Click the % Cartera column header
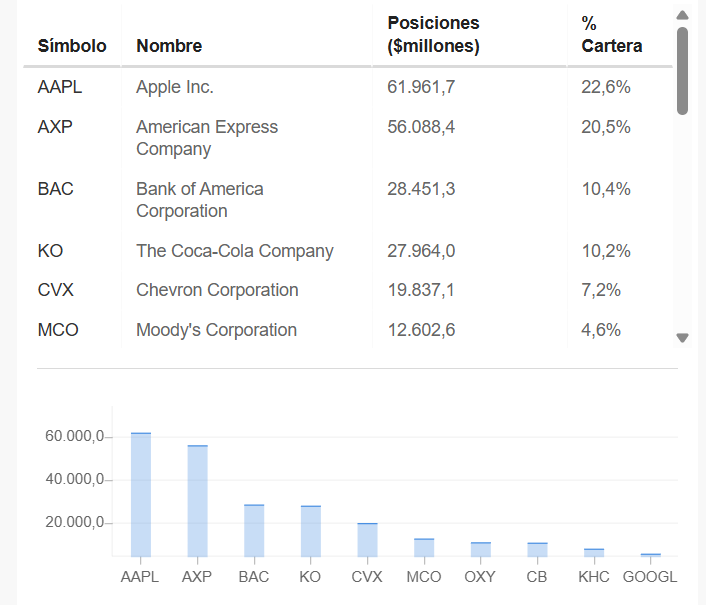 (x=611, y=34)
